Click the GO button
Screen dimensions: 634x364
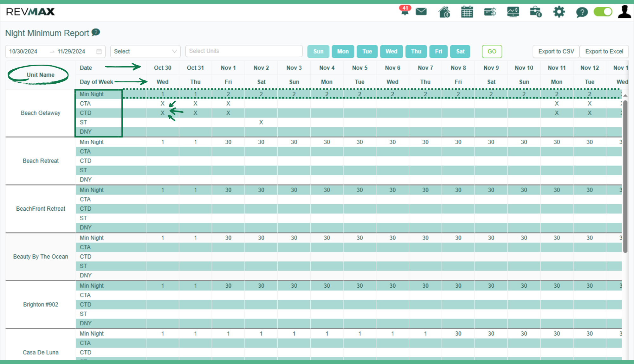click(492, 51)
